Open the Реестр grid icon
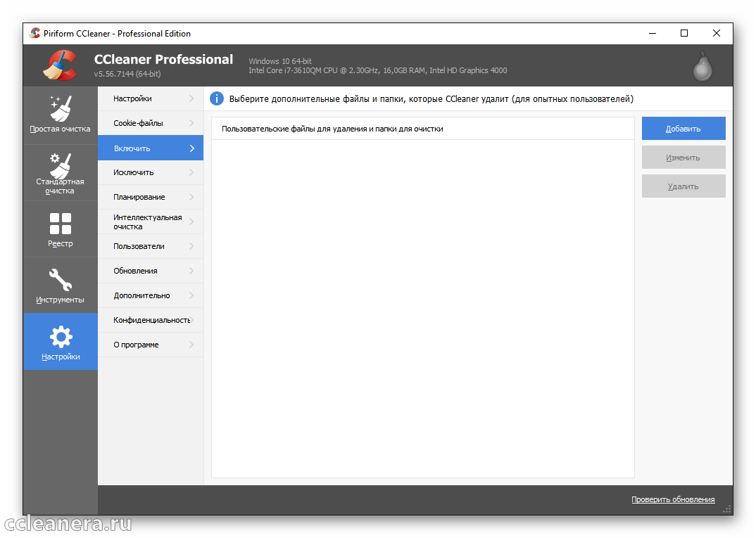Image resolution: width=756 pixels, height=538 pixels. pyautogui.click(x=61, y=224)
